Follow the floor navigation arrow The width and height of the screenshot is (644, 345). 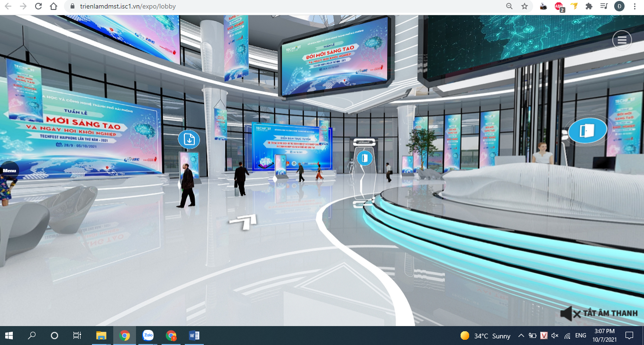[244, 221]
